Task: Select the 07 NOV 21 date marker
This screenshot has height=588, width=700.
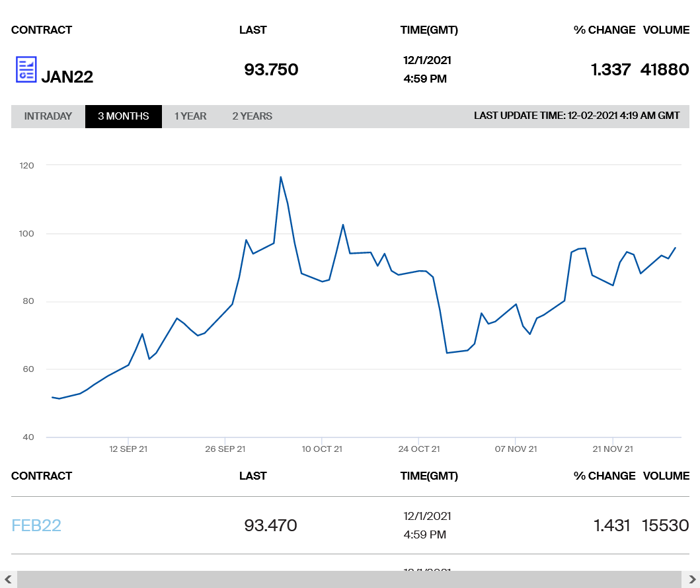Action: point(516,449)
